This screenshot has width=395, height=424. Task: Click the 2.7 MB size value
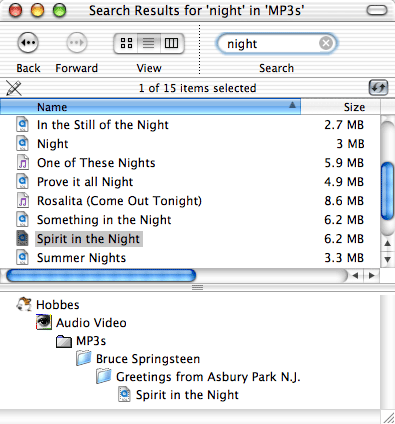(344, 125)
